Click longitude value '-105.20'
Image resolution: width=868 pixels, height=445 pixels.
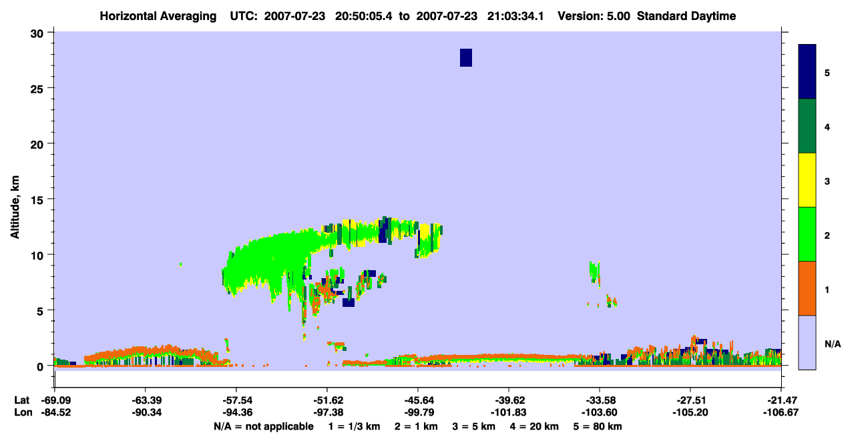coord(690,412)
